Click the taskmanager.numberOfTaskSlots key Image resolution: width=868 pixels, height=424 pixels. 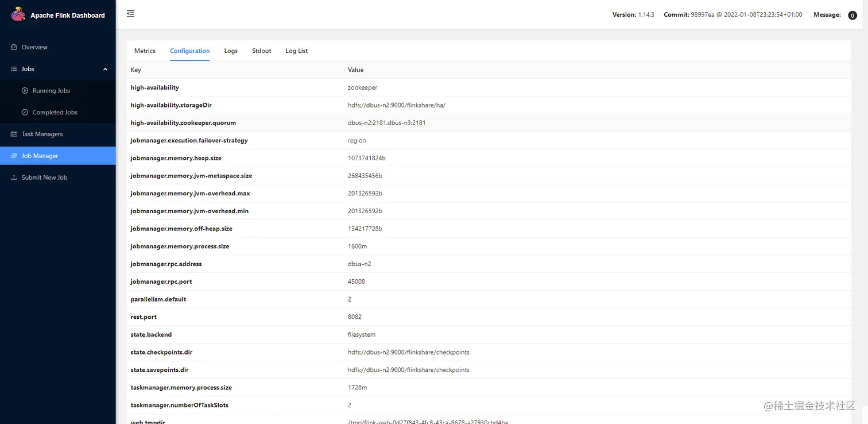click(180, 406)
